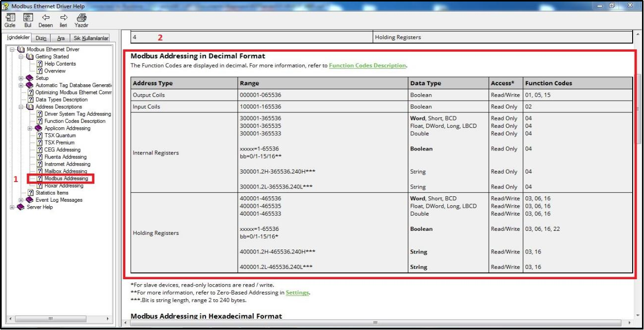Click the Yazdır (Print) toolbar icon
644x330 pixels.
81,17
